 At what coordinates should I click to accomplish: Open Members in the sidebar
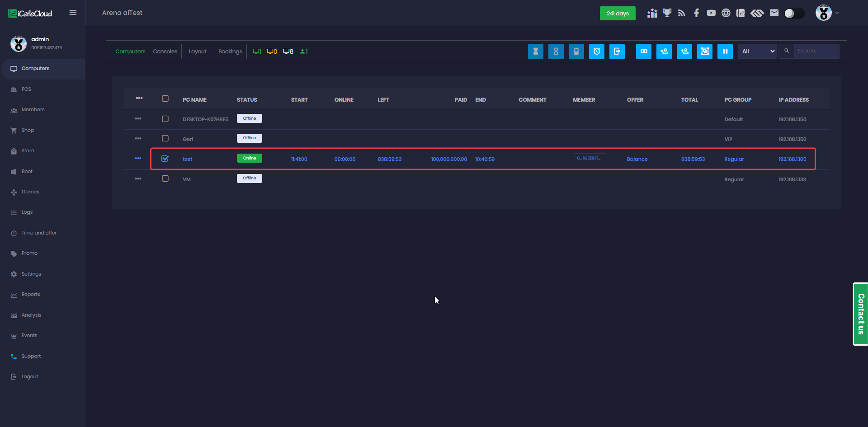coord(33,110)
